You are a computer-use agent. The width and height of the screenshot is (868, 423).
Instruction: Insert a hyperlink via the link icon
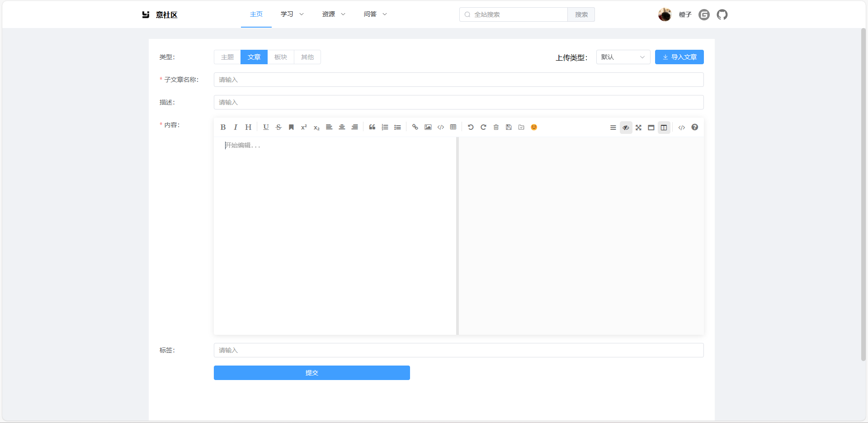click(415, 127)
